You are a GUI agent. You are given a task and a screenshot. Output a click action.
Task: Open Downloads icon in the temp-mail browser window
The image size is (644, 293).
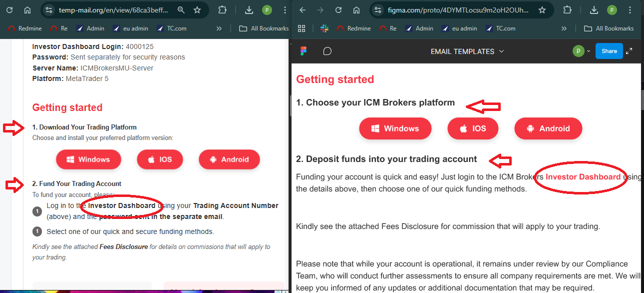[249, 10]
